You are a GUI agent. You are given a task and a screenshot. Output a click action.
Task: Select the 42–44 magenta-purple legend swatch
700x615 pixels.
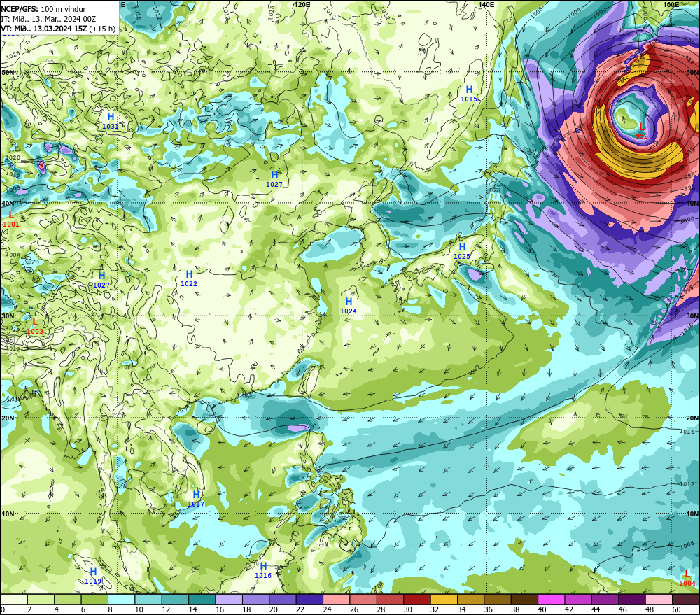[578, 599]
